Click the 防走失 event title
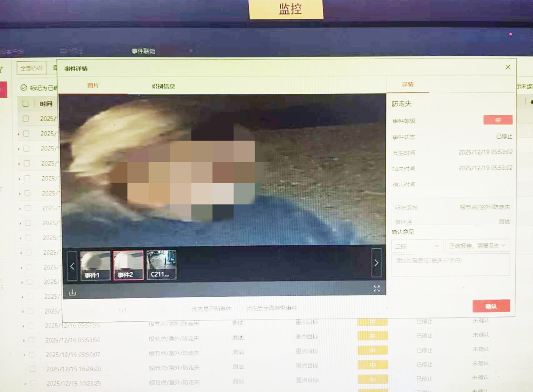 click(401, 104)
